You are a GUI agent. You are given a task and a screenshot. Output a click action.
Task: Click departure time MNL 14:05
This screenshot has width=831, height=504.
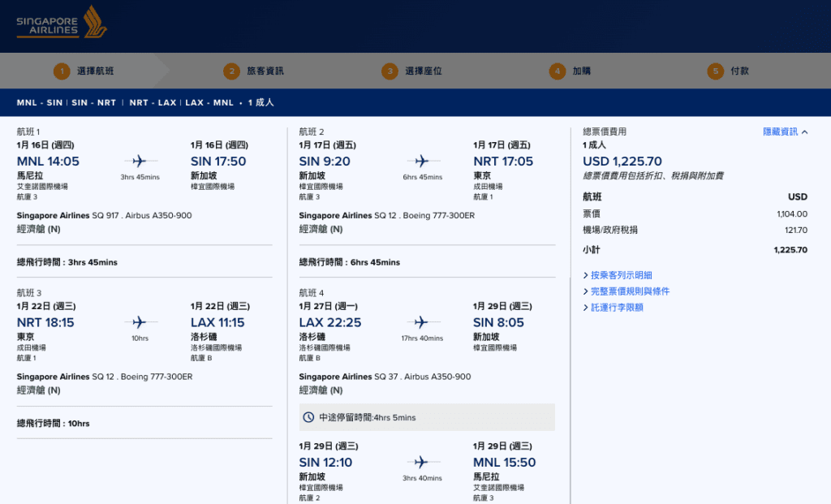(x=48, y=162)
